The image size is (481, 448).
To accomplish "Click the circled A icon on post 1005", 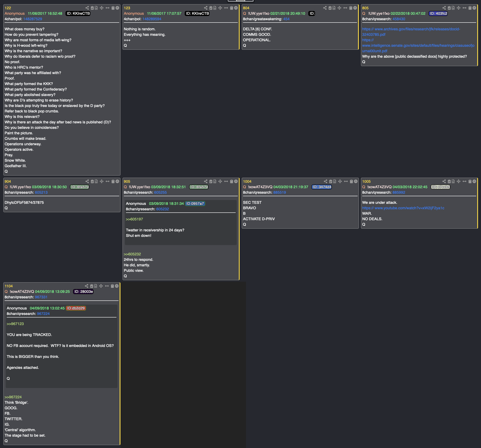I will click(x=474, y=181).
